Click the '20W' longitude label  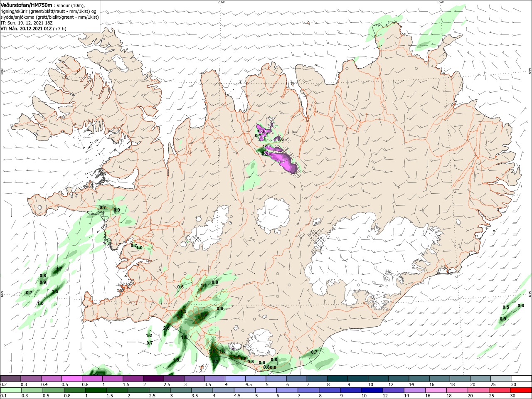221,2
